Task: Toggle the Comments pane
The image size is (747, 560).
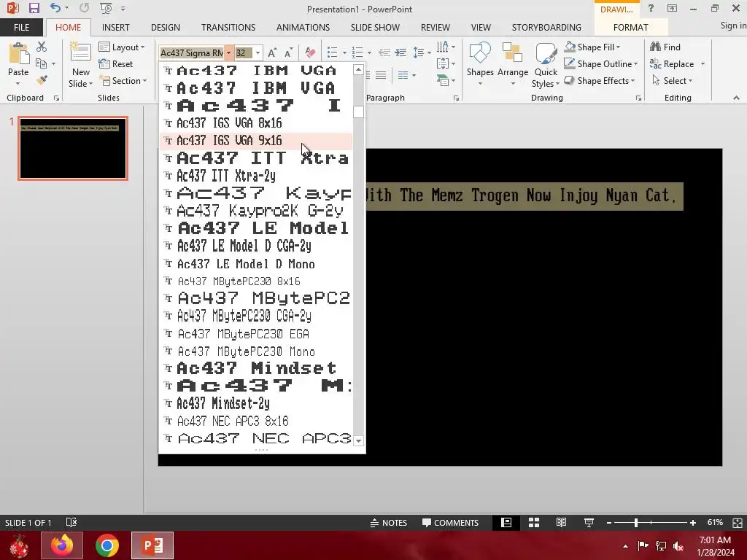Action: click(450, 522)
